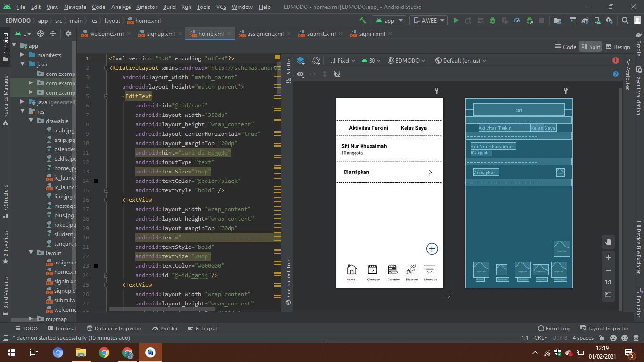This screenshot has height=362, width=644.
Task: Click the green Debug app bug icon
Action: point(493,20)
